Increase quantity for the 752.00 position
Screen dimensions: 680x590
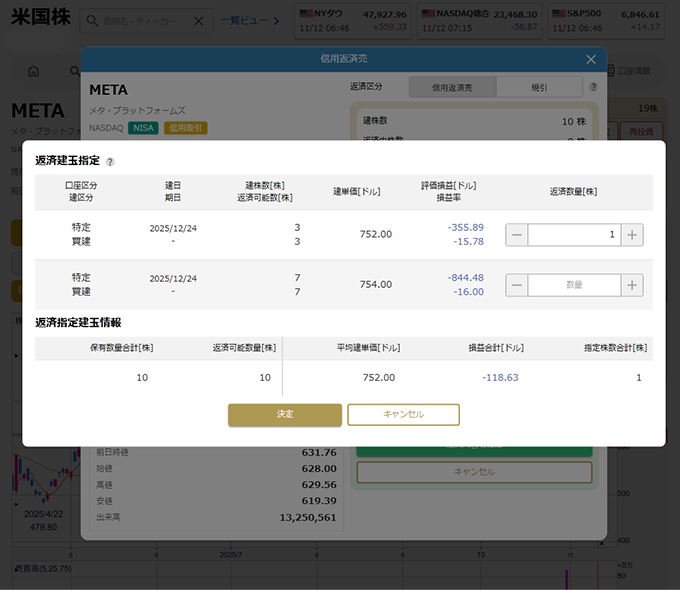point(632,235)
